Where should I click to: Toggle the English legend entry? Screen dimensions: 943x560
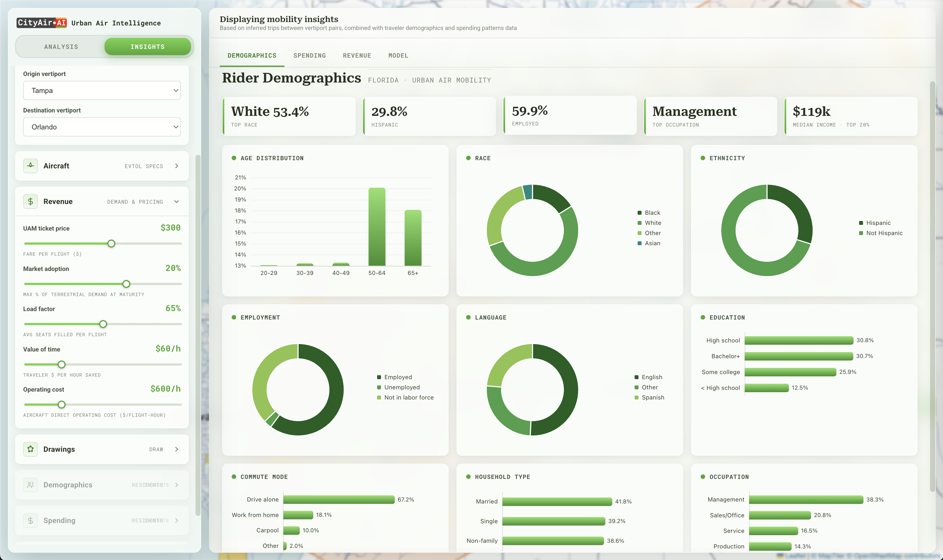pos(648,377)
